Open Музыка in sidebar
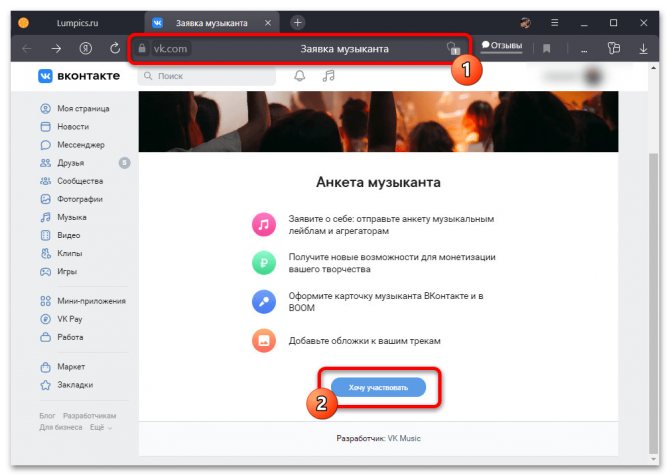The image size is (670, 476). pyautogui.click(x=63, y=217)
